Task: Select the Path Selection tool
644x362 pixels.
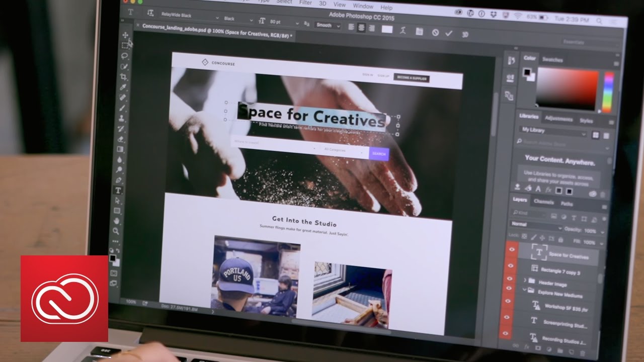Action: 118,201
